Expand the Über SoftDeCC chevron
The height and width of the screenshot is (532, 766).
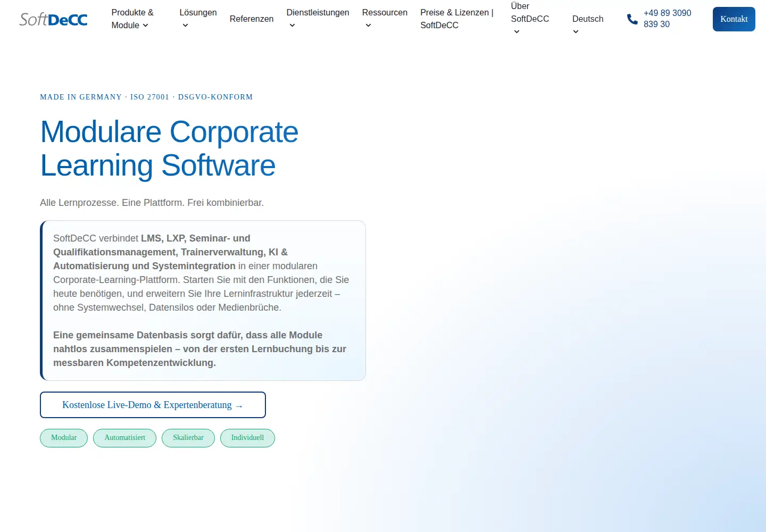pyautogui.click(x=517, y=32)
